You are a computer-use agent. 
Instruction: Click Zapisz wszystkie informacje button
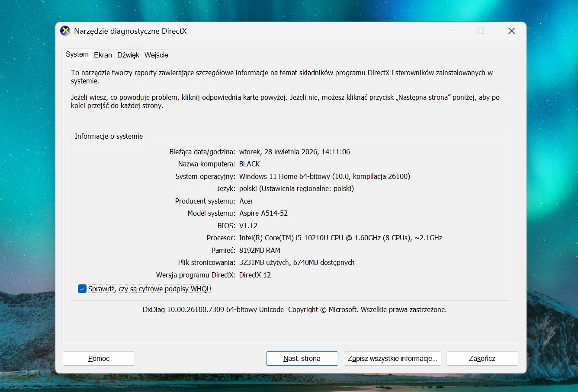[x=392, y=358]
